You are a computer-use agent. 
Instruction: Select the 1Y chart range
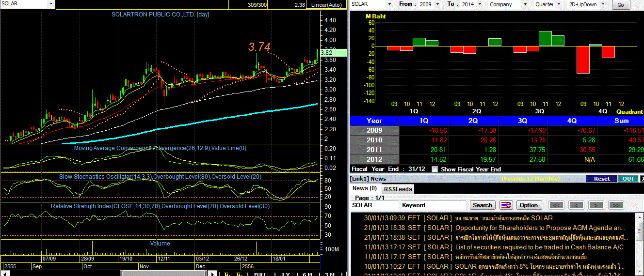pyautogui.click(x=285, y=274)
